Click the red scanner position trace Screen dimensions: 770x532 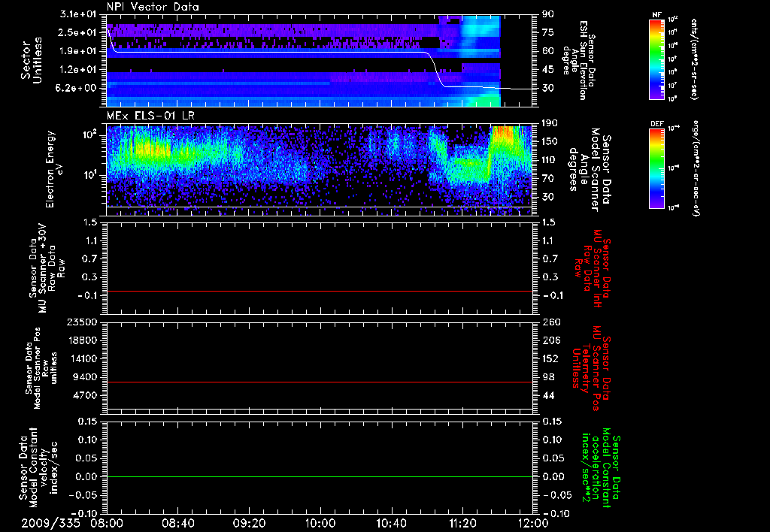point(319,382)
